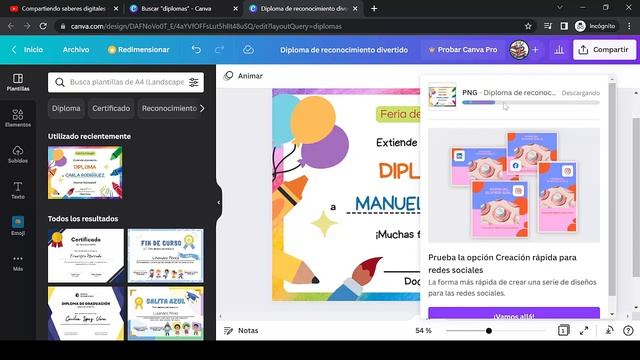Select the yellow star on canvas
Viewport: 640px width, 360px height.
pos(324,223)
